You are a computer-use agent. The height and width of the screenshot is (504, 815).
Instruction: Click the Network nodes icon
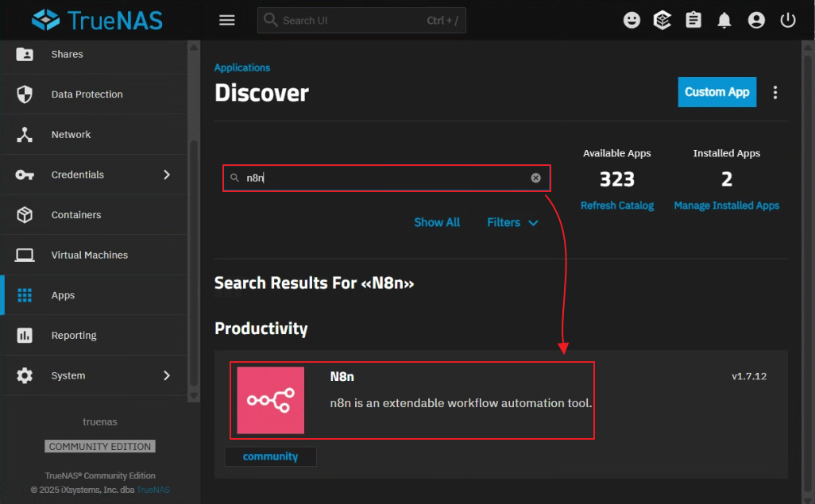pos(25,135)
